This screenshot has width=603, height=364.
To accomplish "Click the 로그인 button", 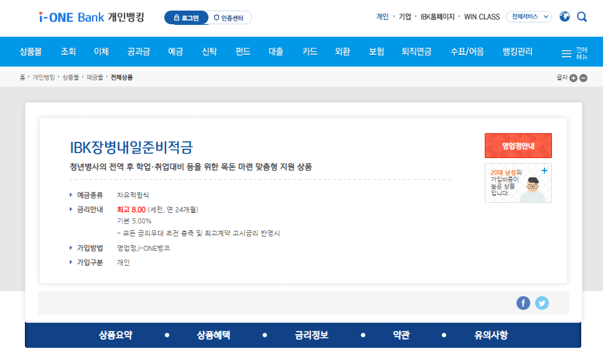I will 186,17.
